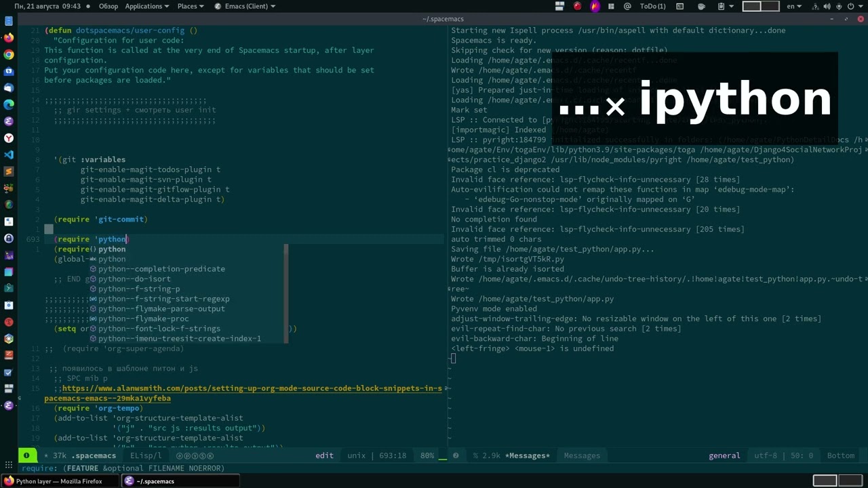Click utf-8 encoding in right modeline
This screenshot has width=868, height=488.
(x=764, y=455)
